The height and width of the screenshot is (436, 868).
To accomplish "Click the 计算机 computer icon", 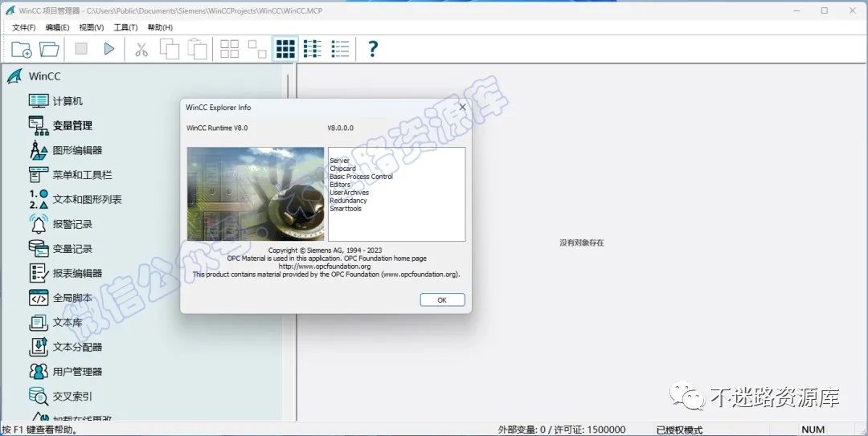I will click(x=39, y=100).
